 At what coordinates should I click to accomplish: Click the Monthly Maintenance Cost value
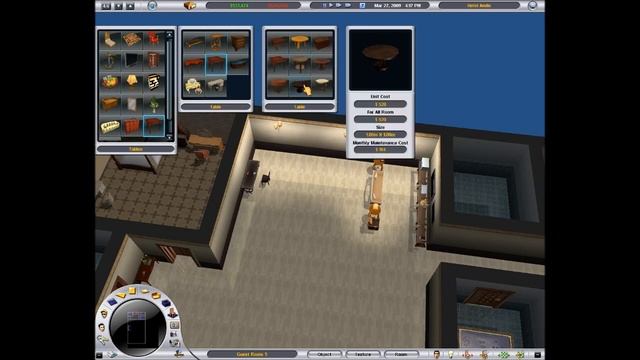tap(380, 150)
